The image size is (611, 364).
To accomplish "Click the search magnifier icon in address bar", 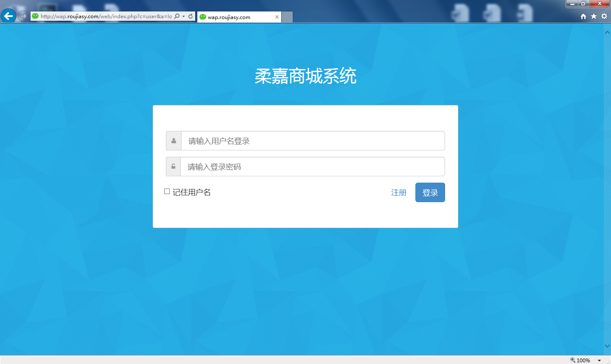I will tap(177, 17).
